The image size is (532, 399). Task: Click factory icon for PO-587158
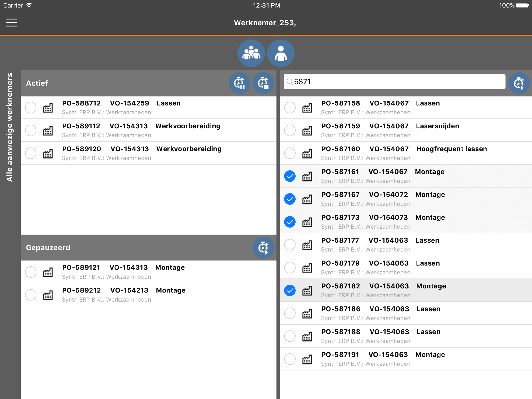(x=307, y=108)
